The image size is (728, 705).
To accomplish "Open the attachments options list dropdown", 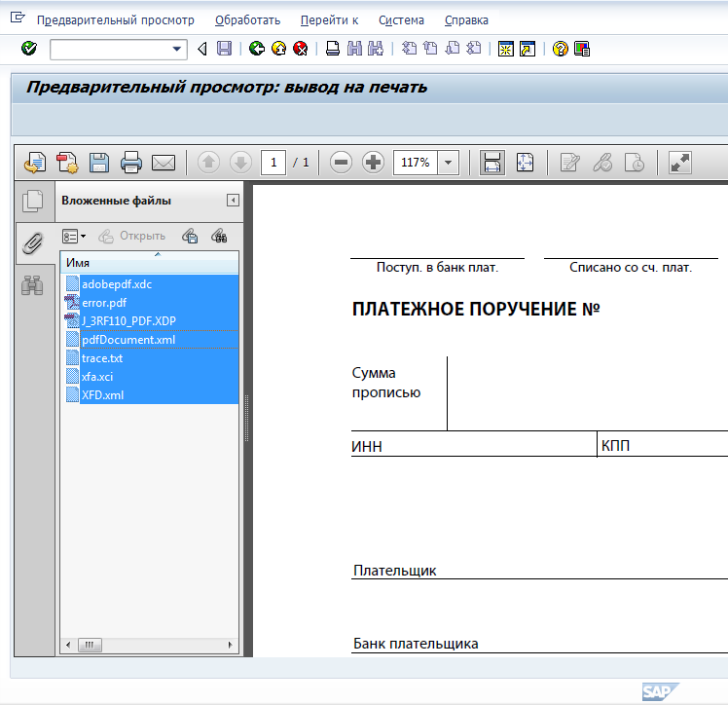I will [74, 237].
